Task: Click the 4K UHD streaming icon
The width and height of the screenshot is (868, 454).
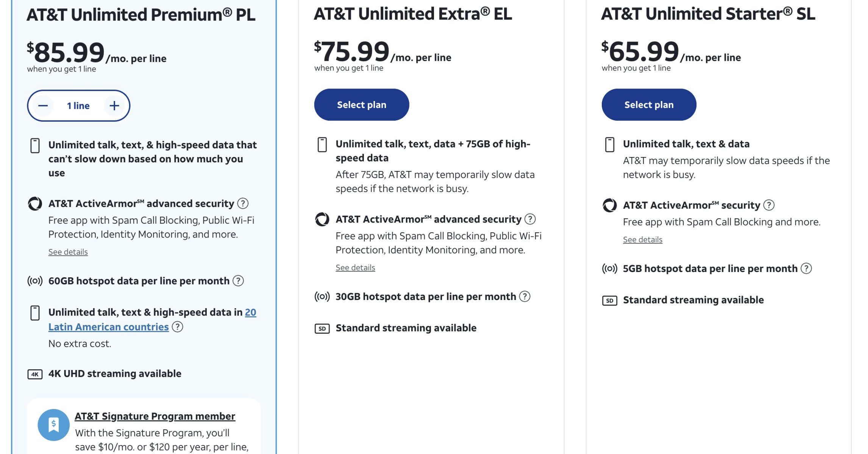Action: 35,374
